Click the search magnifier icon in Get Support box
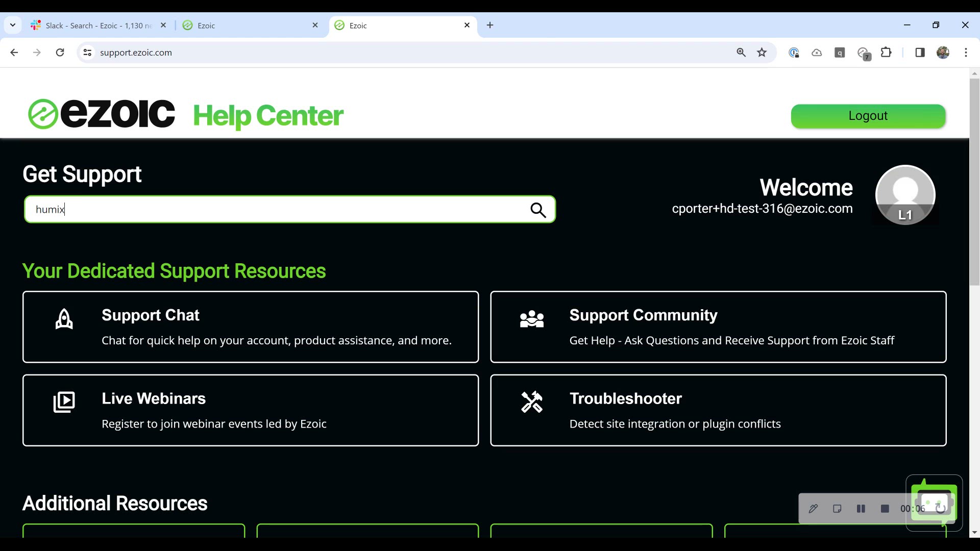Image resolution: width=980 pixels, height=551 pixels. click(x=538, y=210)
